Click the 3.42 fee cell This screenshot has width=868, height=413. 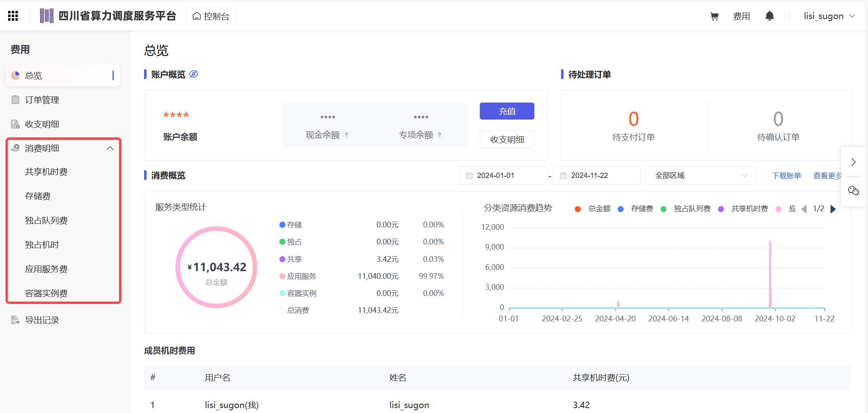pos(581,405)
